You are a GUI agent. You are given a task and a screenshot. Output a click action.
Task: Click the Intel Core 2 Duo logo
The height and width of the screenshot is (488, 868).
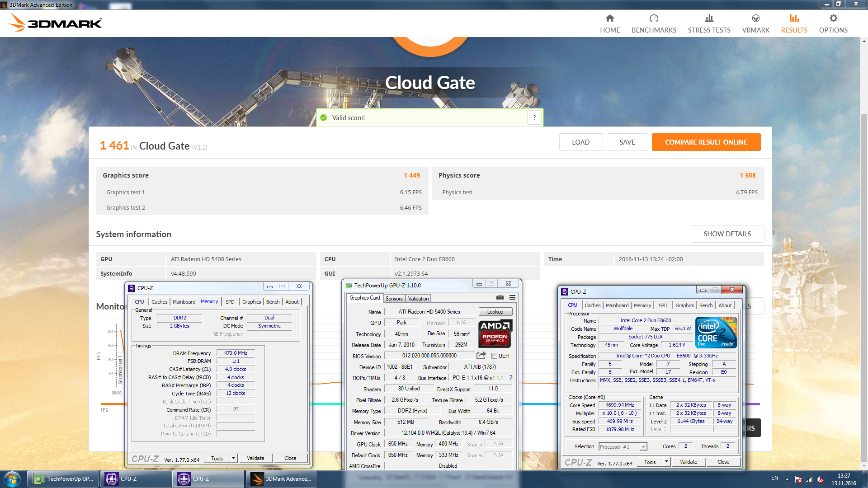tap(717, 333)
